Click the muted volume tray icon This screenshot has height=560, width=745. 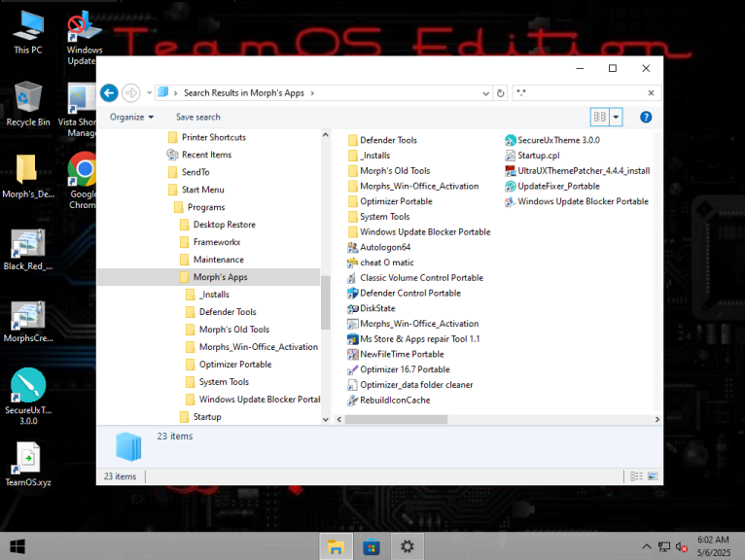pyautogui.click(x=682, y=546)
